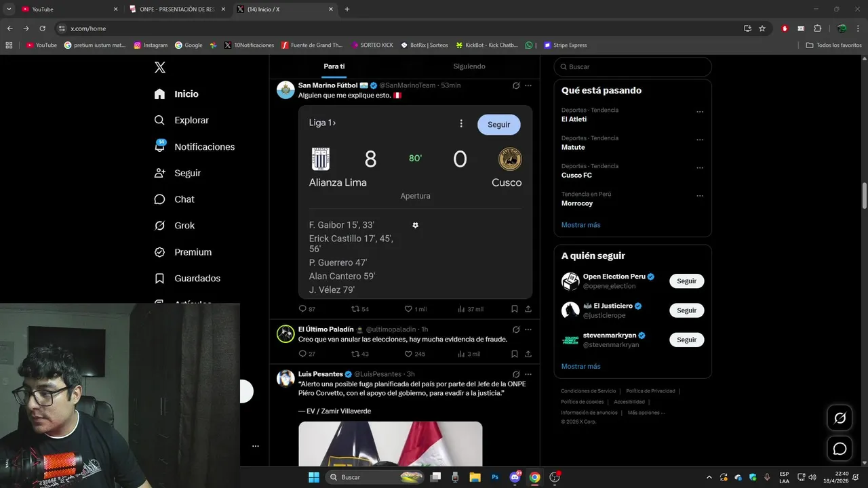Viewport: 868px width, 488px height.
Task: Open options for El Atleti trend
Action: click(700, 112)
